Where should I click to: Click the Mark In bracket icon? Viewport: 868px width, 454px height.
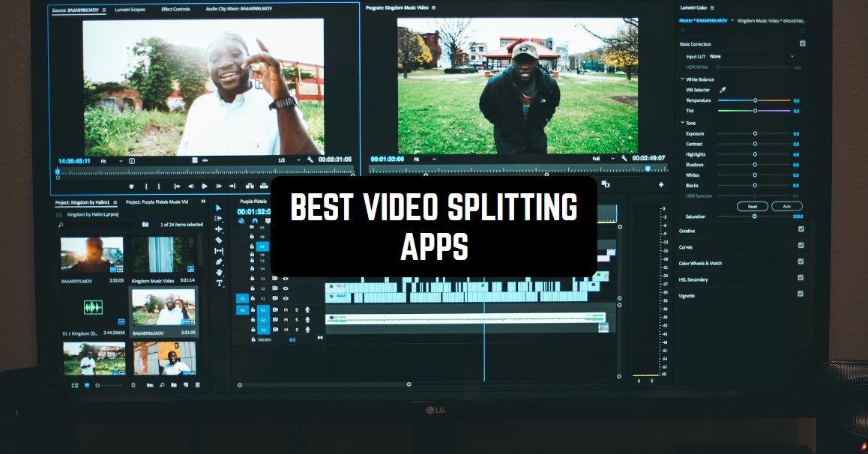146,186
